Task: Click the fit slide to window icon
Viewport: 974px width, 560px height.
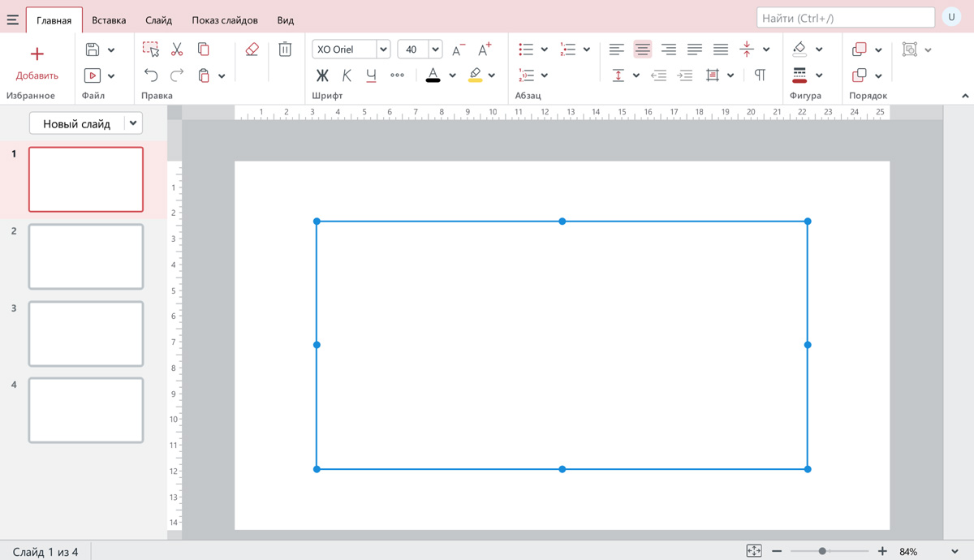Action: (x=754, y=551)
